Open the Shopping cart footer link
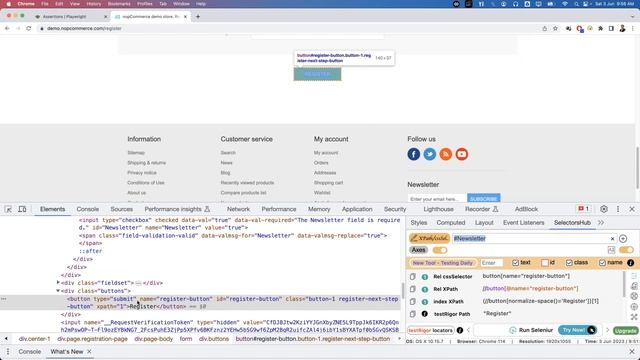The image size is (640, 360). pyautogui.click(x=329, y=183)
